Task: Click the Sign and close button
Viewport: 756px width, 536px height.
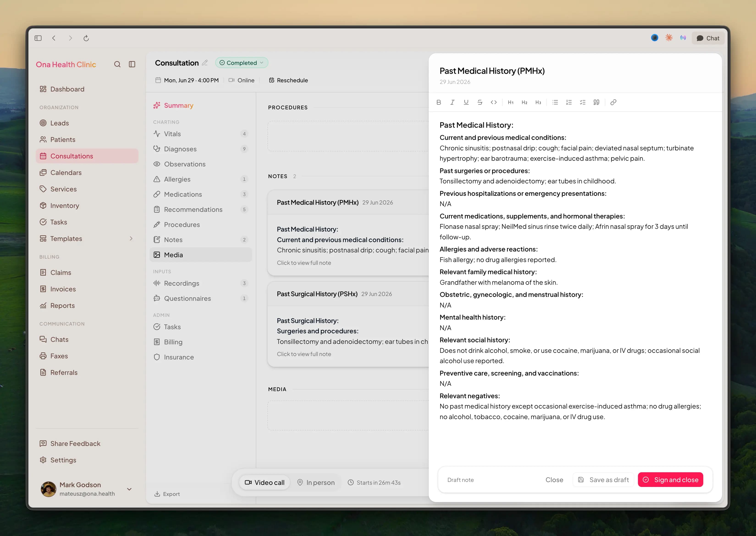Action: click(670, 480)
